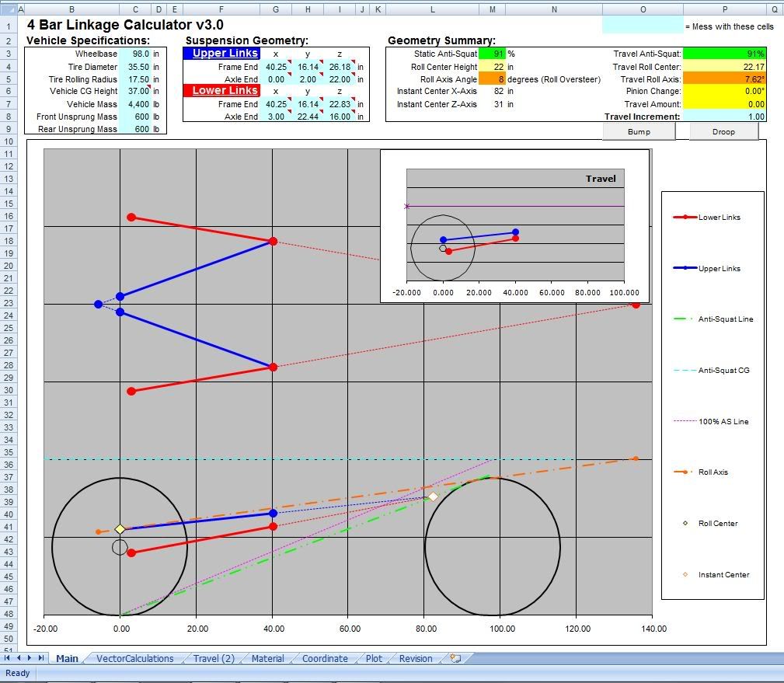
Task: Switch to the Coordinate worksheet tab
Action: (x=324, y=658)
